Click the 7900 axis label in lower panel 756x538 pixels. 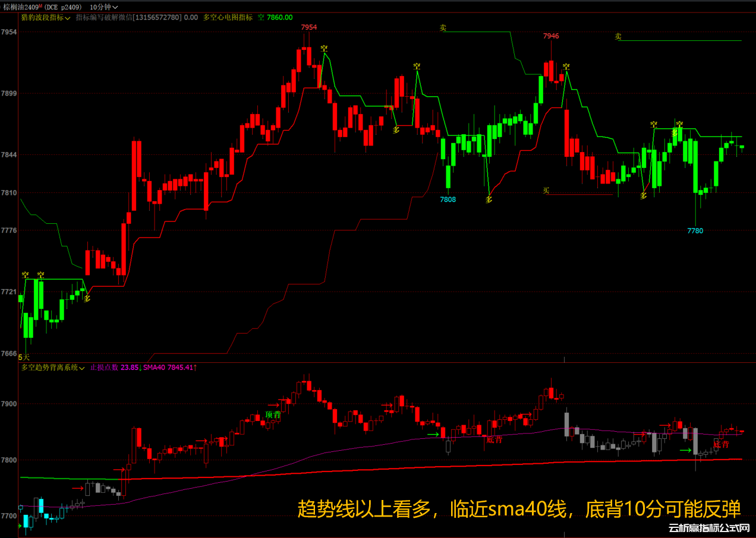[9, 404]
